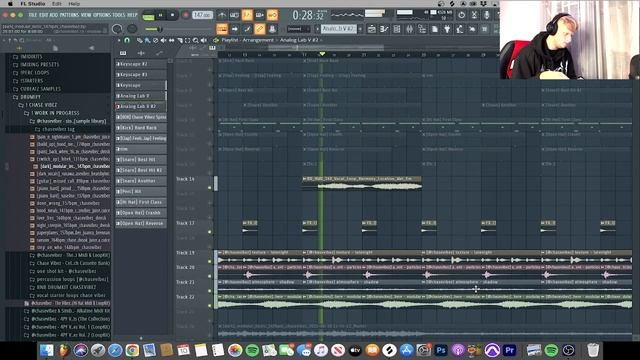
Task: Select the playlist draw pencil tool
Action: click(140, 40)
